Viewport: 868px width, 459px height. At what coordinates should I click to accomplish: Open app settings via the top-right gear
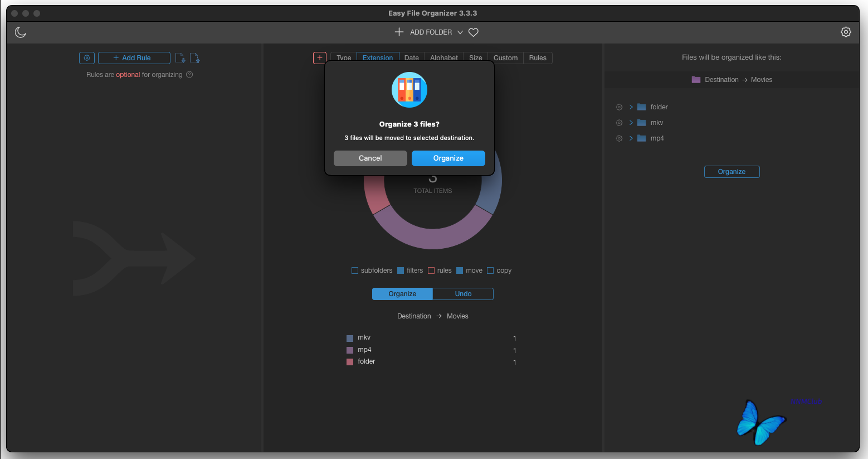click(x=846, y=32)
